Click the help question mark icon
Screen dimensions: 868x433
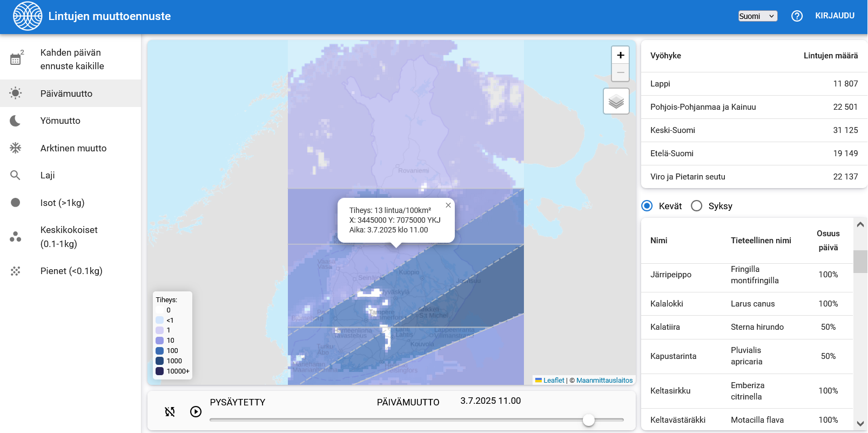(797, 16)
